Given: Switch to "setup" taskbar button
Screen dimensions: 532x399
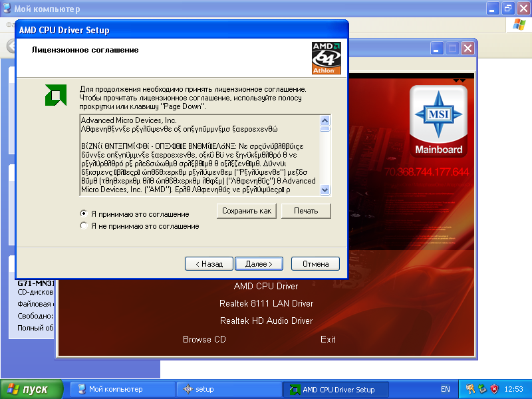Looking at the screenshot, I should pos(229,389).
